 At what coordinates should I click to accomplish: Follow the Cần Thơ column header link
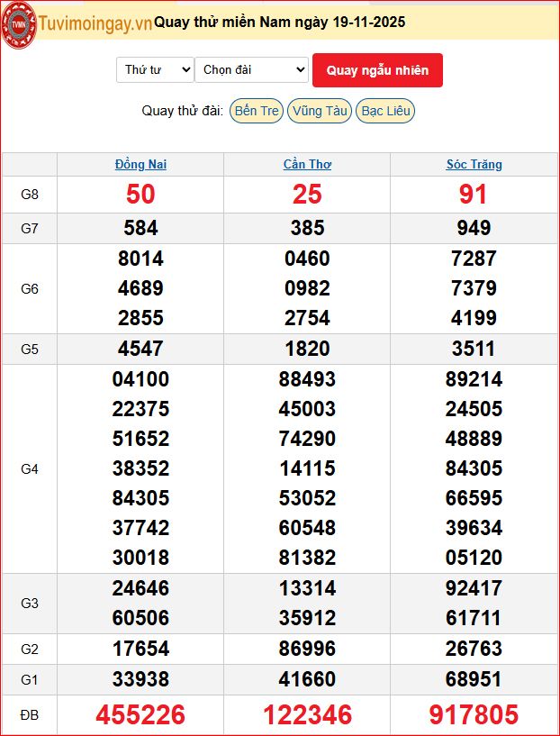tap(307, 165)
